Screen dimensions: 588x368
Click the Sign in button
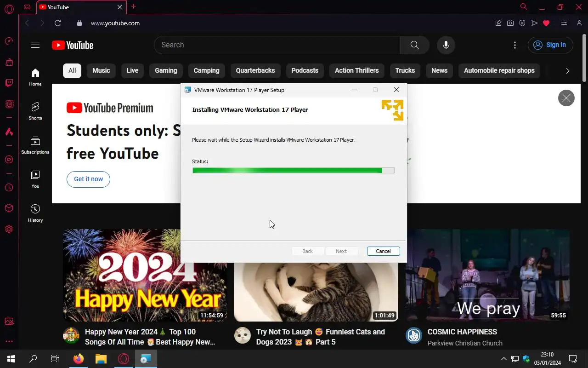click(550, 45)
